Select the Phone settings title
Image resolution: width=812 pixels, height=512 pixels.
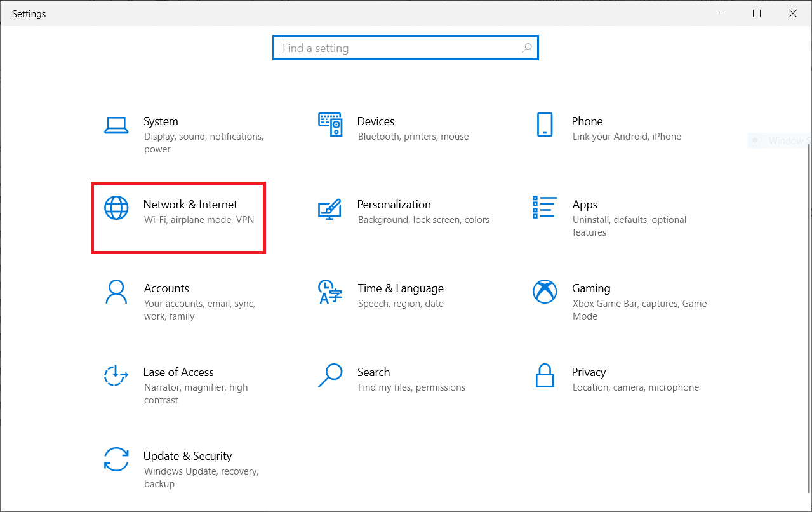click(x=587, y=121)
